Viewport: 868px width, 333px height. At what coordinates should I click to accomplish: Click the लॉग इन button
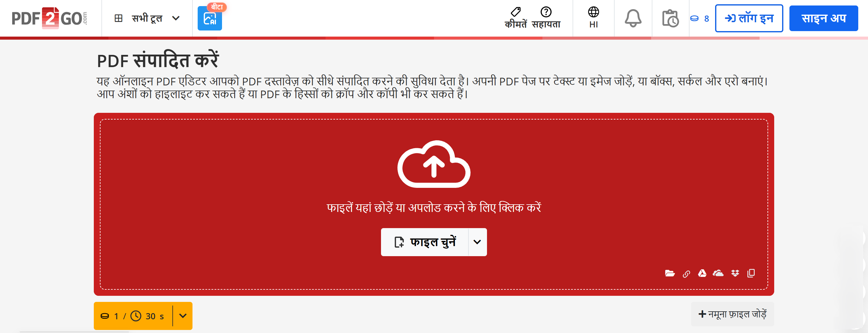tap(749, 18)
